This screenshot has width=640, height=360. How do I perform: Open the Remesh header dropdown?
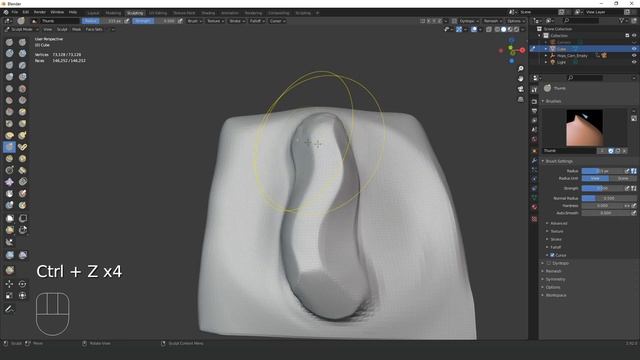pyautogui.click(x=493, y=21)
